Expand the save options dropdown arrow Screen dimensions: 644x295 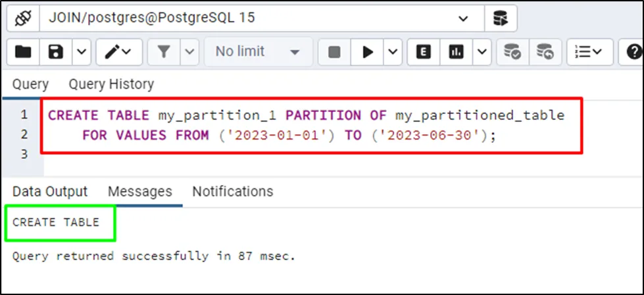tap(82, 52)
